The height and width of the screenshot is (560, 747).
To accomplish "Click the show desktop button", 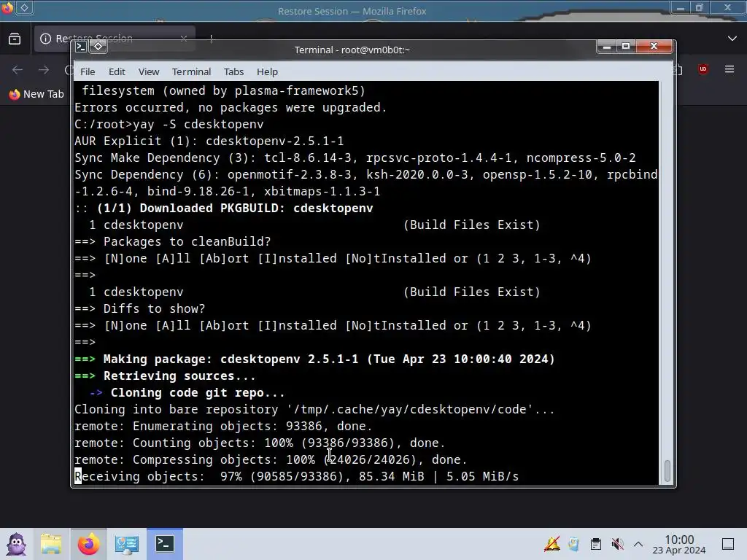I will 728,544.
